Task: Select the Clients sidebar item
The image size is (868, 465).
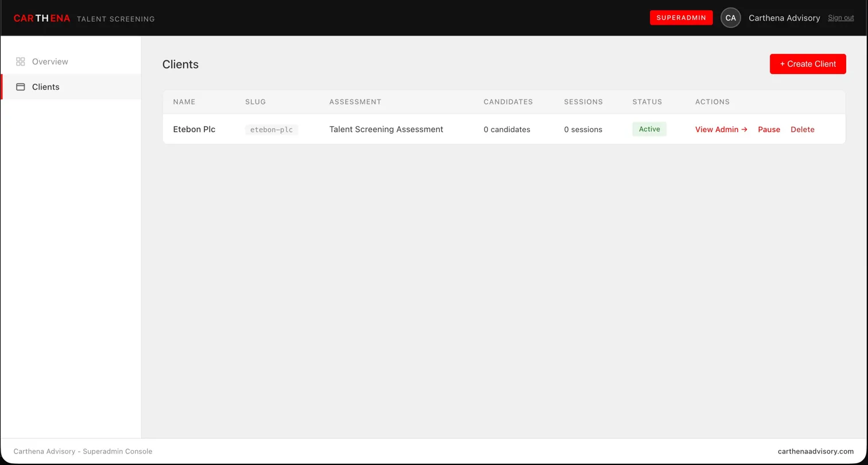Action: pyautogui.click(x=71, y=87)
